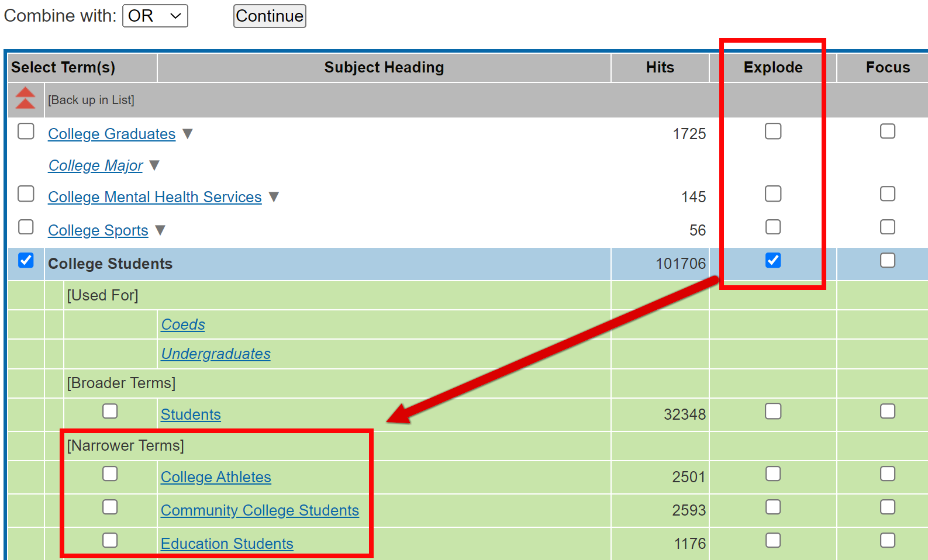Enable Explode for Students
Image resolution: width=928 pixels, height=560 pixels.
point(773,411)
